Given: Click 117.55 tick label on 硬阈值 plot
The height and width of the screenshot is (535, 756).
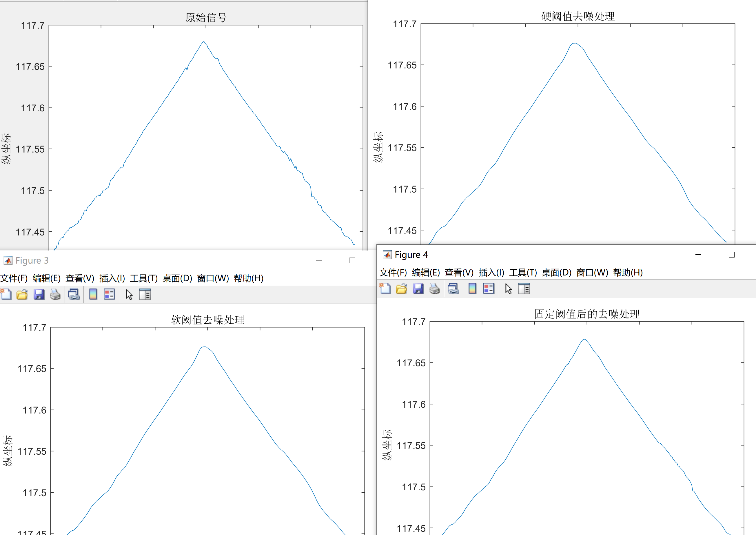Looking at the screenshot, I should (x=402, y=148).
